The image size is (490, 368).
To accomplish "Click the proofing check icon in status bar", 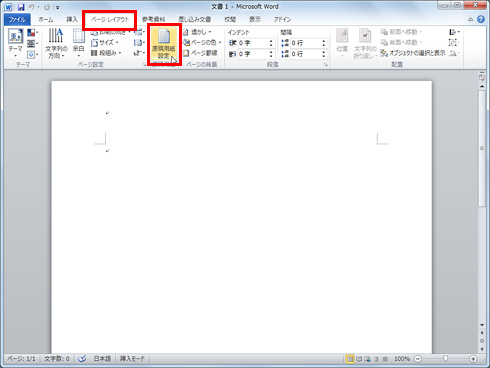I will (82, 359).
